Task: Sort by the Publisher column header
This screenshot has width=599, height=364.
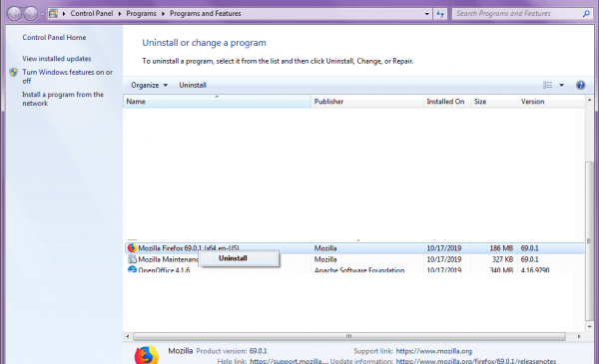Action: coord(367,102)
